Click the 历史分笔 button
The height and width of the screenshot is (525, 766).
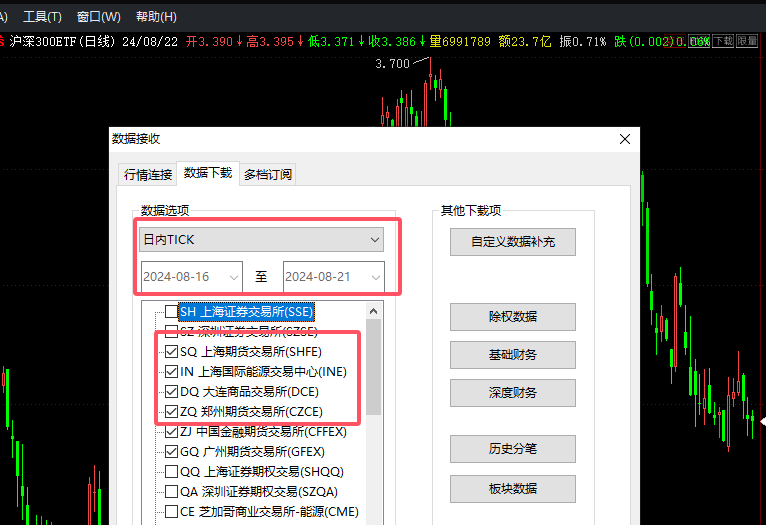(513, 449)
